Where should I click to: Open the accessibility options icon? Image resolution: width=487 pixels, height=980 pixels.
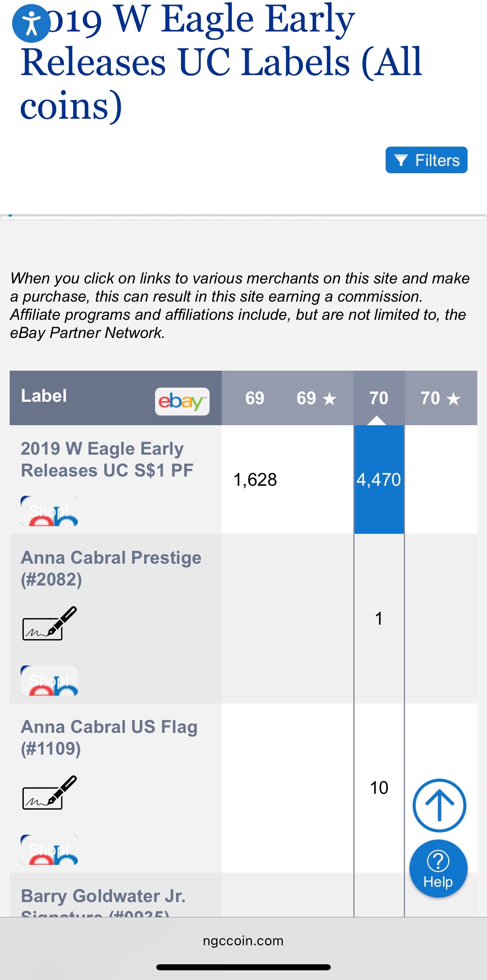pos(31,23)
